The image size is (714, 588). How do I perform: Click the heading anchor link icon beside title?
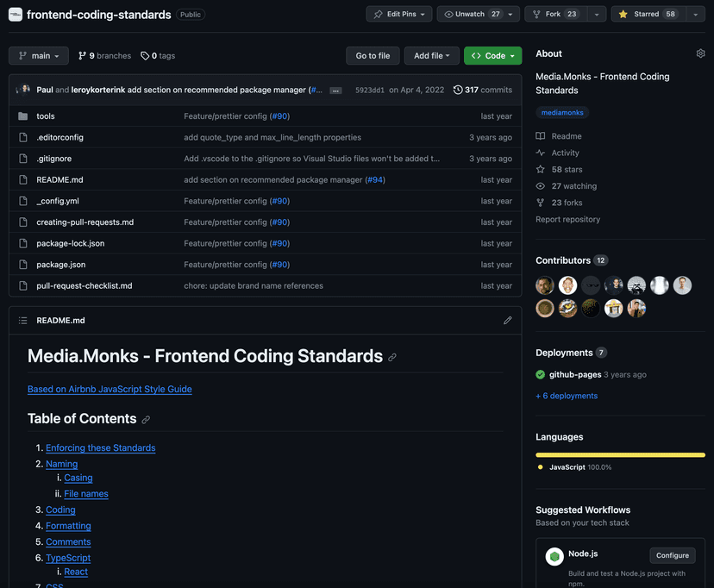(x=392, y=357)
